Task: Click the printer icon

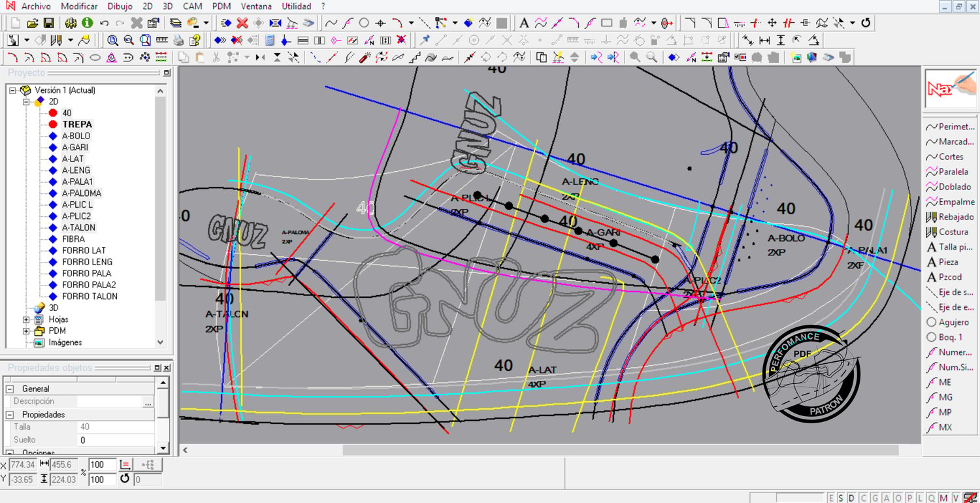Action: click(x=178, y=41)
